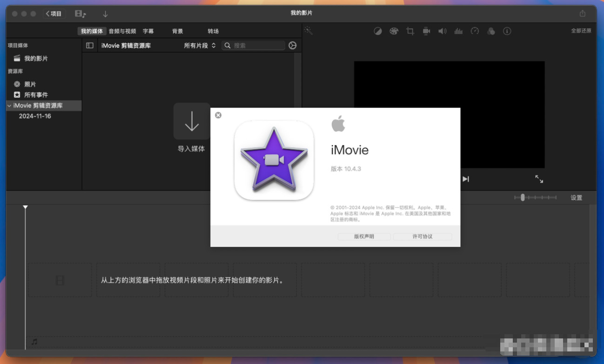The image size is (604, 364).
Task: Click the 版本 10.4.3 version text
Action: pyautogui.click(x=346, y=169)
